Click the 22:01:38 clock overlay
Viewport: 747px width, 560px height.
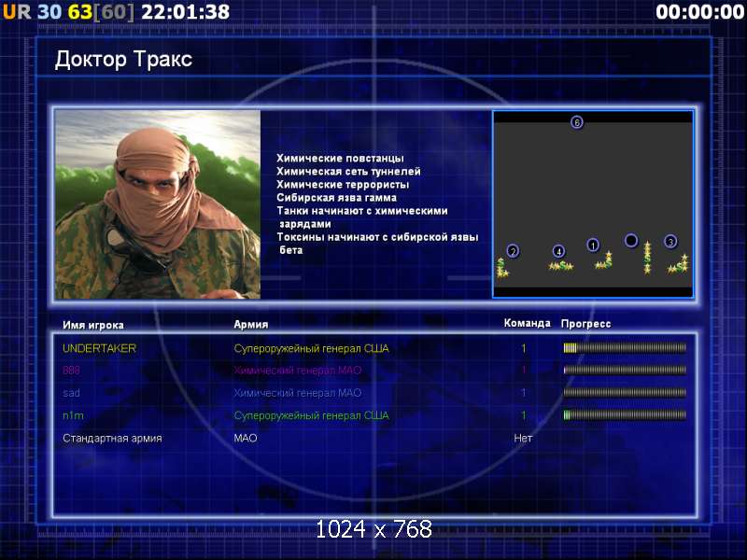coord(185,12)
